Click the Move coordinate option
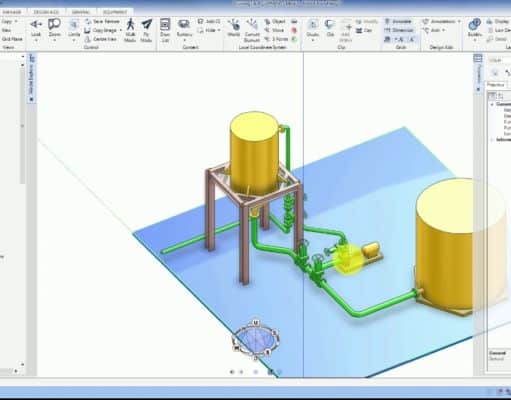Screen dimensions: 511x400 274,30
